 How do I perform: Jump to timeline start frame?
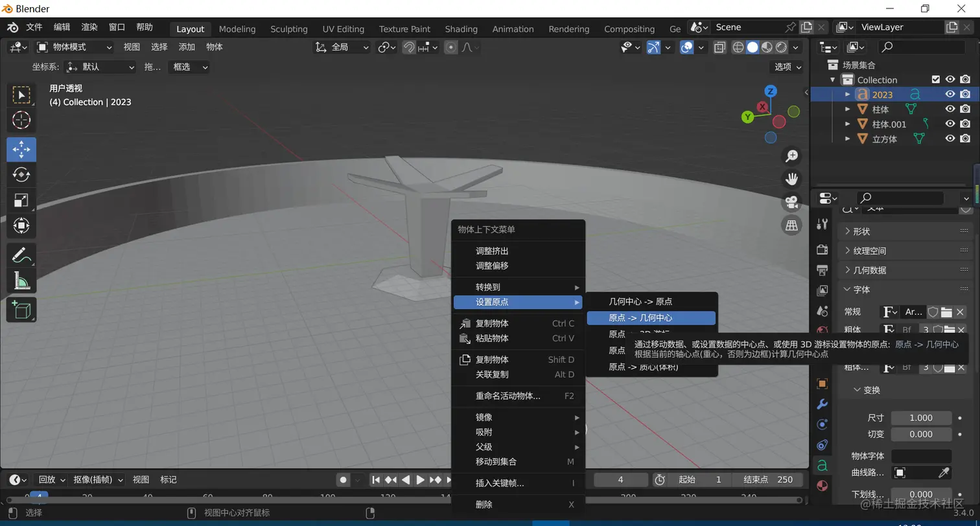tap(376, 480)
